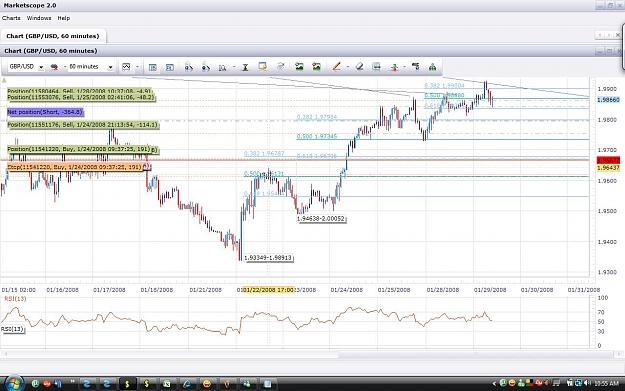Click the 10:55 AM taskbar clock
Viewport: 625px width, 391px height.
[607, 384]
